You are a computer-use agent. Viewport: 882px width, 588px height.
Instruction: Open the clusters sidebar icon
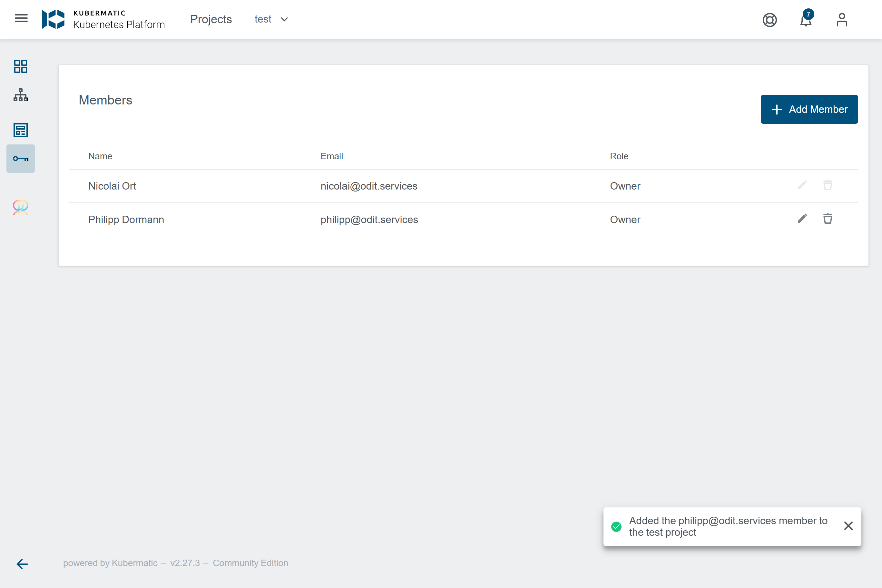click(x=21, y=95)
